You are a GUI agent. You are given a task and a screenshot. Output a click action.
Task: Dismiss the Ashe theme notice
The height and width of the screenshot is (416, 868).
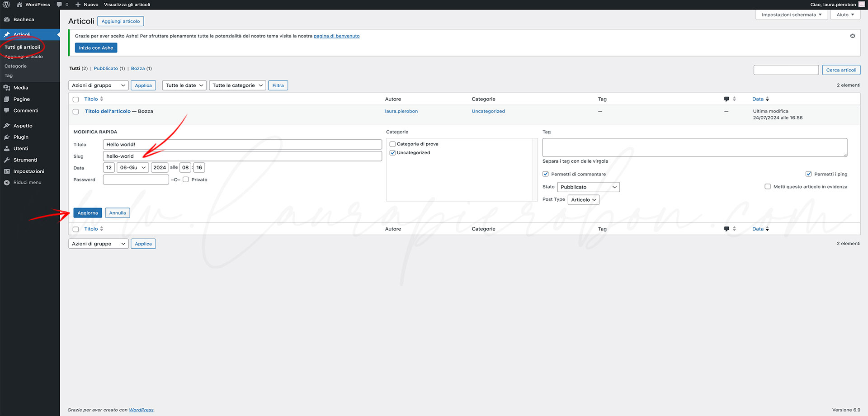[852, 36]
